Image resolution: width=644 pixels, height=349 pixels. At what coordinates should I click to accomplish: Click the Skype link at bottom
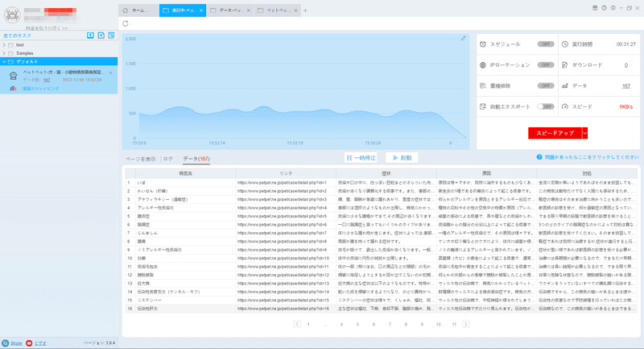coord(16,343)
